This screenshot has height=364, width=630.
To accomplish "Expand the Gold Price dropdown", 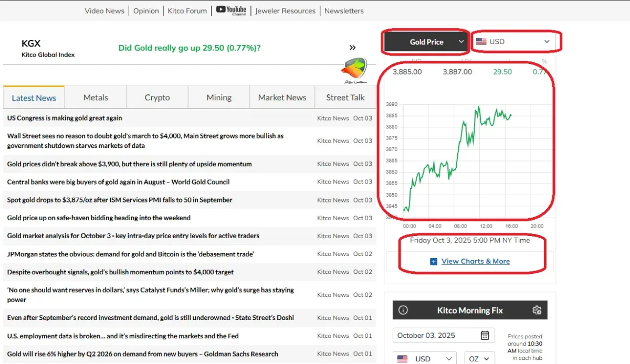I will (x=425, y=42).
